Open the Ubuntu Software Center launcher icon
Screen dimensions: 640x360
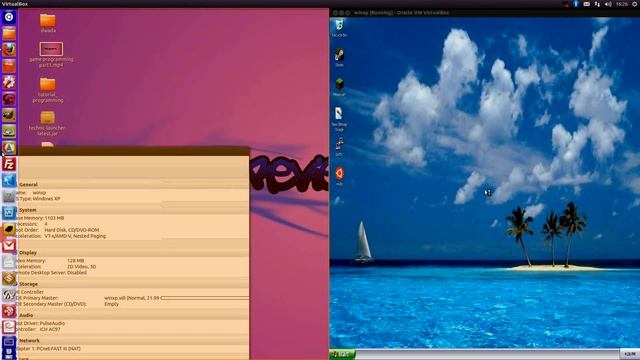point(9,66)
